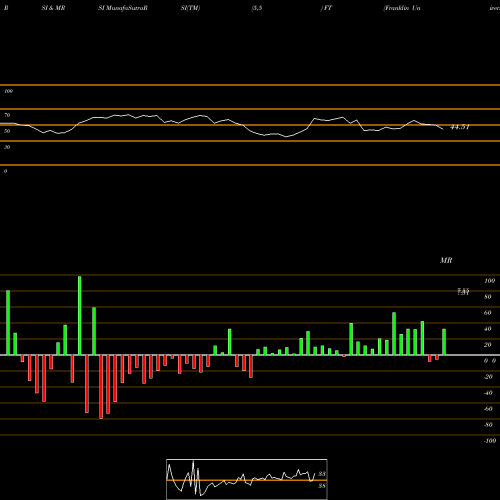Click the 70 level label on RSI axis

[7, 115]
